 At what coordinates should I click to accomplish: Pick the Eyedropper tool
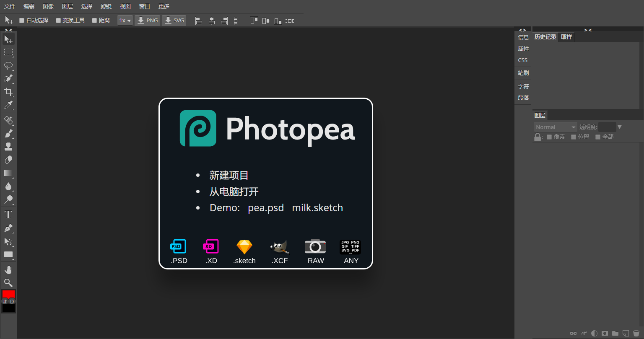(x=8, y=105)
